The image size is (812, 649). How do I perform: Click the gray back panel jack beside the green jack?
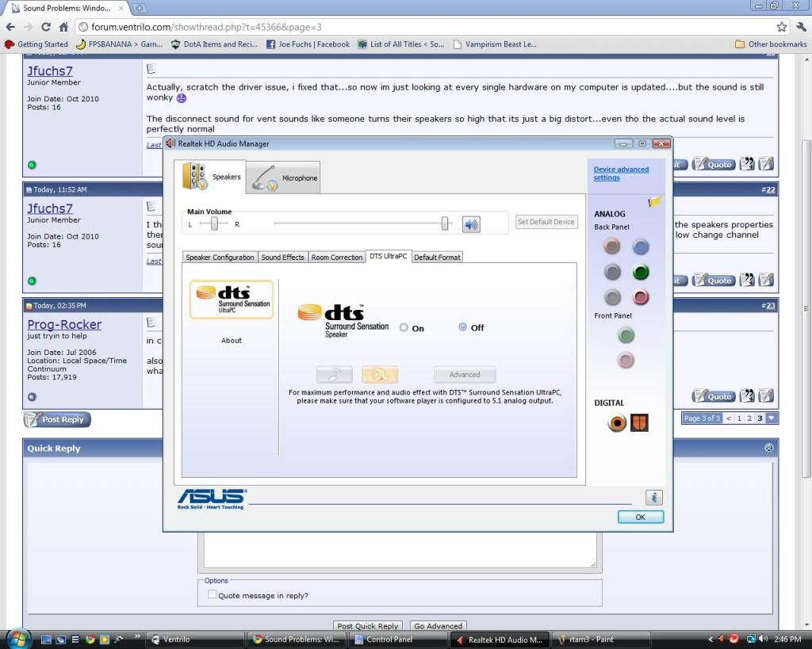612,272
